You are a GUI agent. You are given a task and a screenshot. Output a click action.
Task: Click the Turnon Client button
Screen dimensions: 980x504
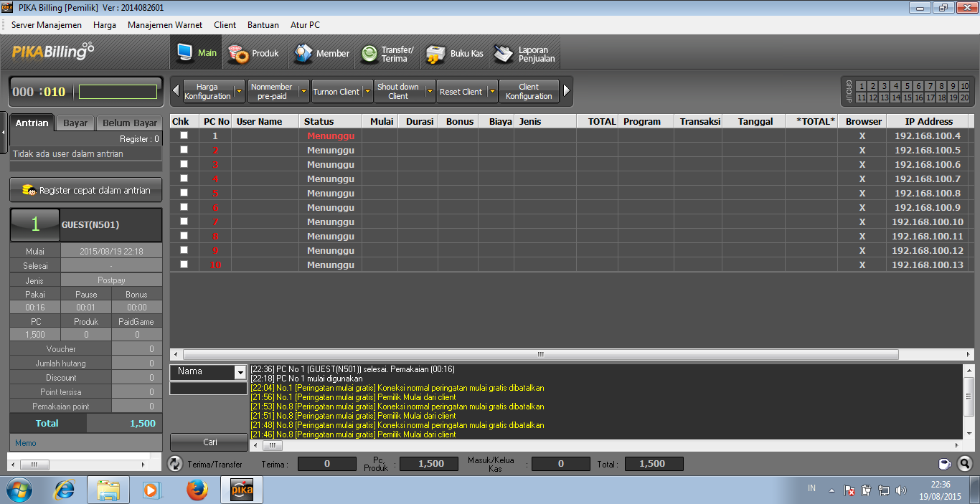click(x=336, y=91)
